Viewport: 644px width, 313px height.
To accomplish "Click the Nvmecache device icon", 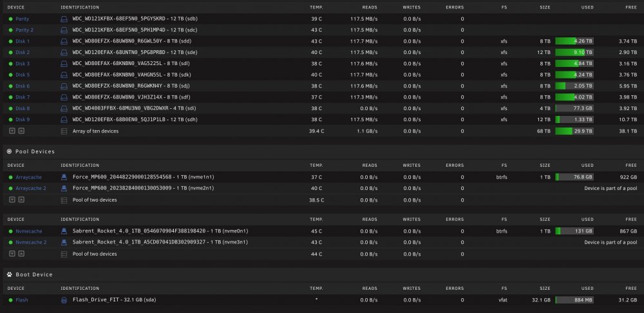I will pos(64,231).
